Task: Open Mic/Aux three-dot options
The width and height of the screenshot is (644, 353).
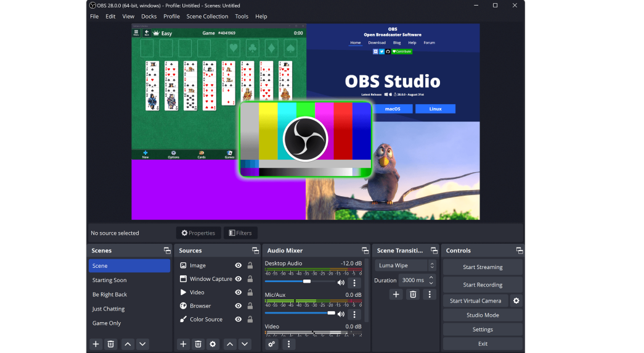Action: coord(354,314)
